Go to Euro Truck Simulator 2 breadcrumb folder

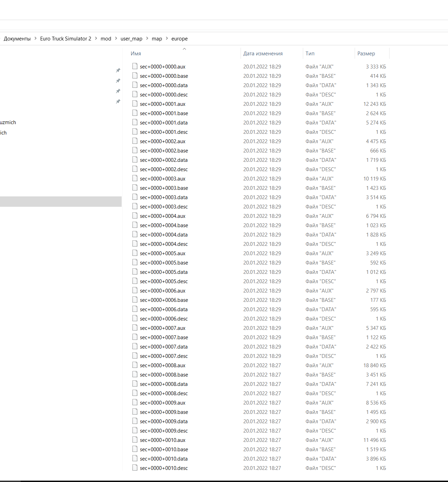click(x=66, y=39)
